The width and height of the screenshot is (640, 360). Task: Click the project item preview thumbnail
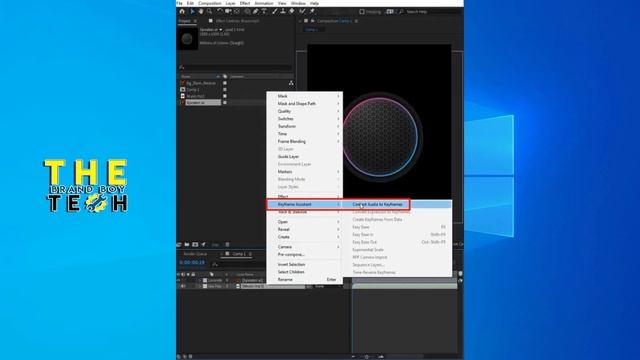pos(187,39)
